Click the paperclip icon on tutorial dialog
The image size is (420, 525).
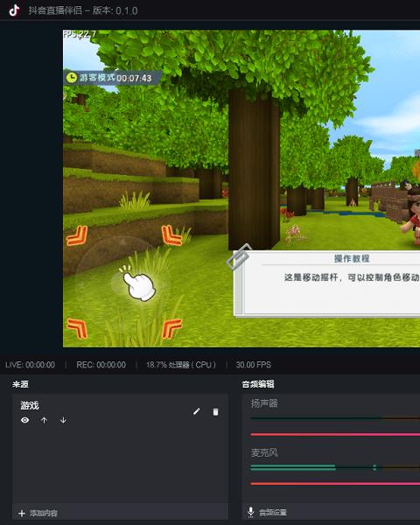click(x=239, y=256)
